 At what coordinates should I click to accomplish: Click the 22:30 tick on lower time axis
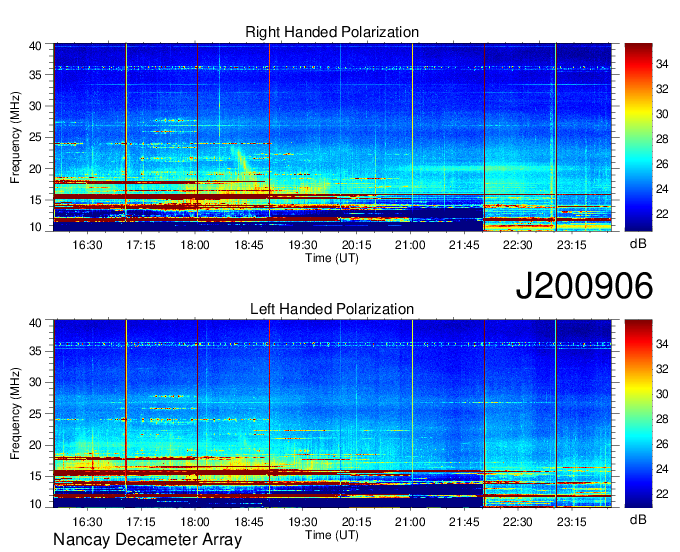coord(517,522)
